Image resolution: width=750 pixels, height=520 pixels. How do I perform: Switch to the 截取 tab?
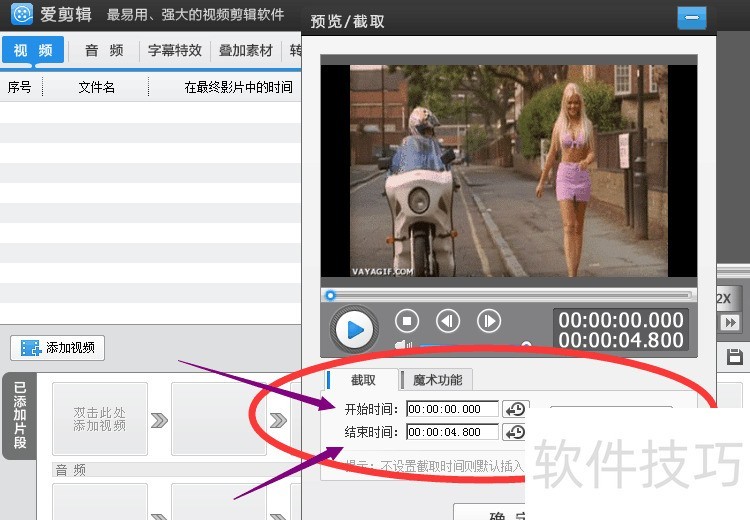click(362, 380)
